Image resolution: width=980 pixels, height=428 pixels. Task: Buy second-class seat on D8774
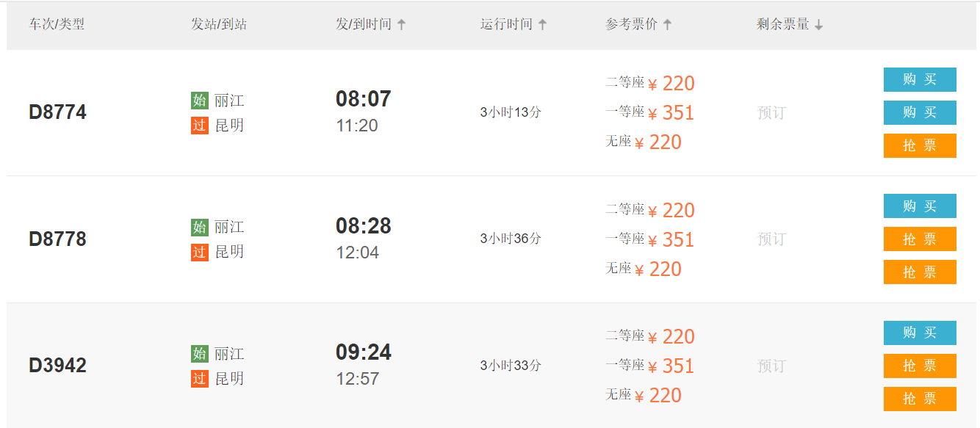pos(920,79)
